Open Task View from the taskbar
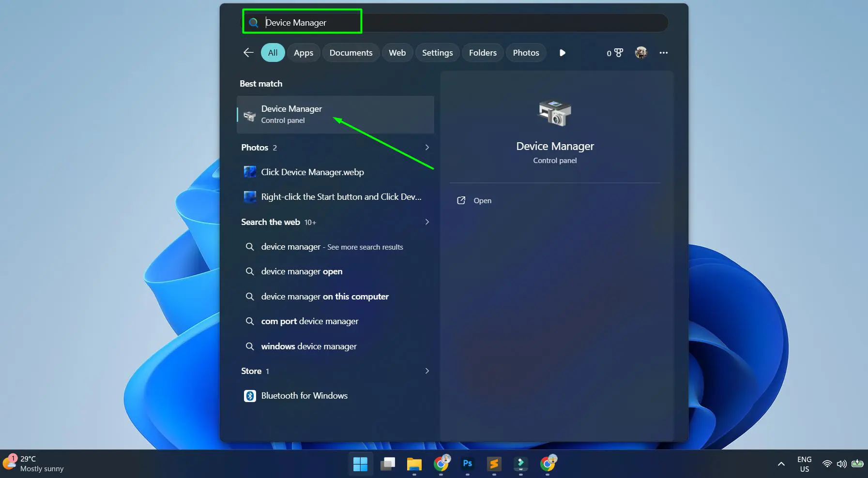Viewport: 868px width, 478px height. (387, 464)
